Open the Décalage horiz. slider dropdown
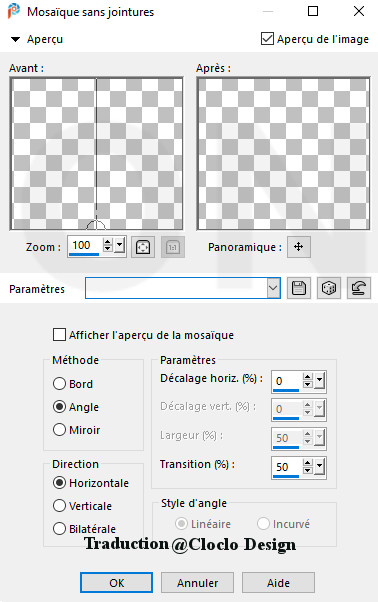378x602 pixels. coord(319,380)
